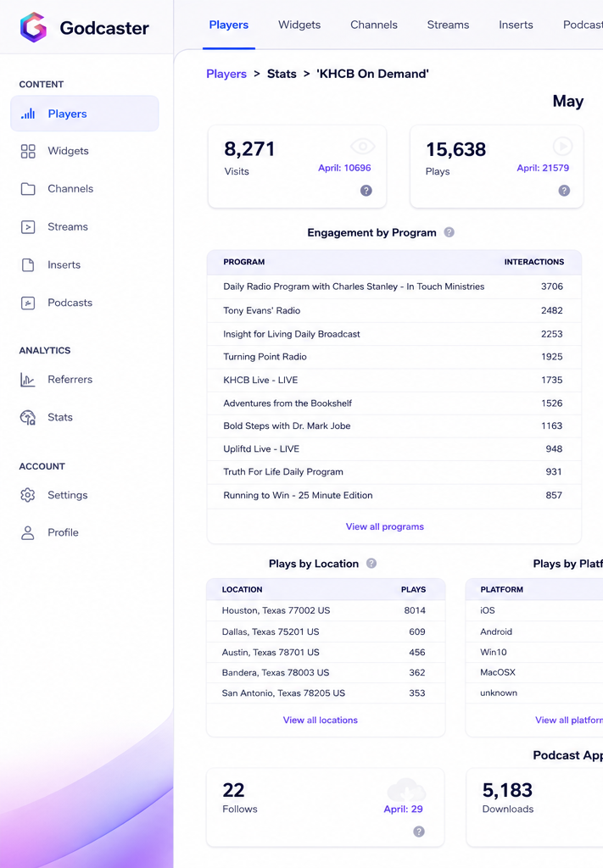The image size is (603, 868).
Task: Click Truth For Life Daily Program row
Action: pyautogui.click(x=394, y=472)
